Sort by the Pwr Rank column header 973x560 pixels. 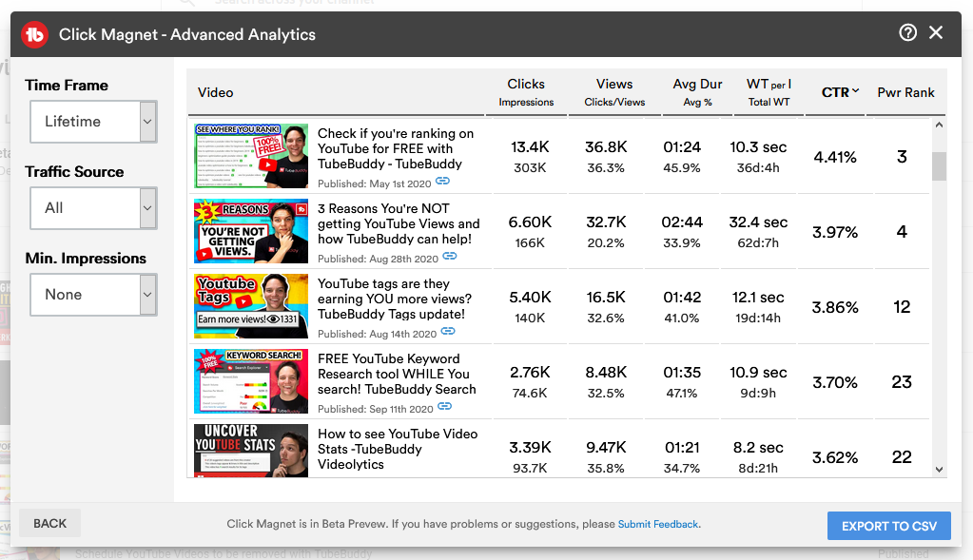905,92
